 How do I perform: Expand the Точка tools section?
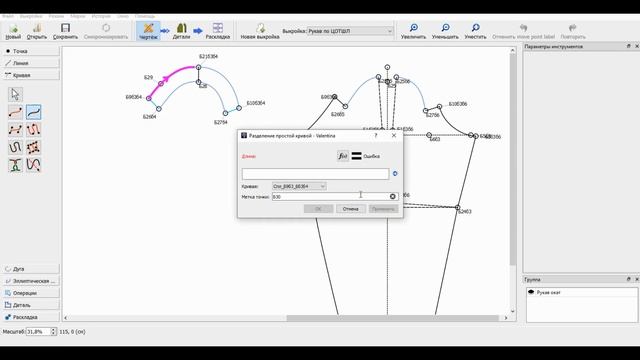point(31,51)
